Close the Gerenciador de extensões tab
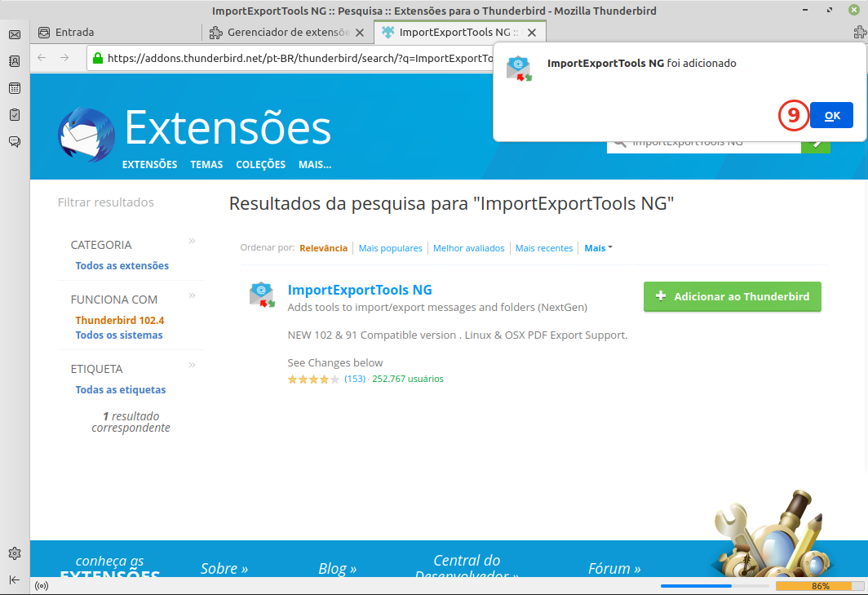 coord(360,33)
